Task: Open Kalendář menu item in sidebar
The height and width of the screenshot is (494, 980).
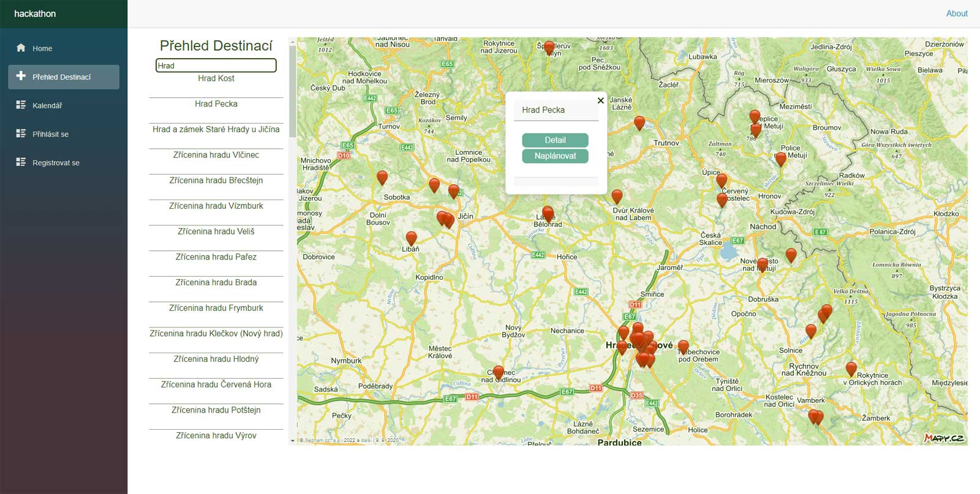Action: click(47, 105)
